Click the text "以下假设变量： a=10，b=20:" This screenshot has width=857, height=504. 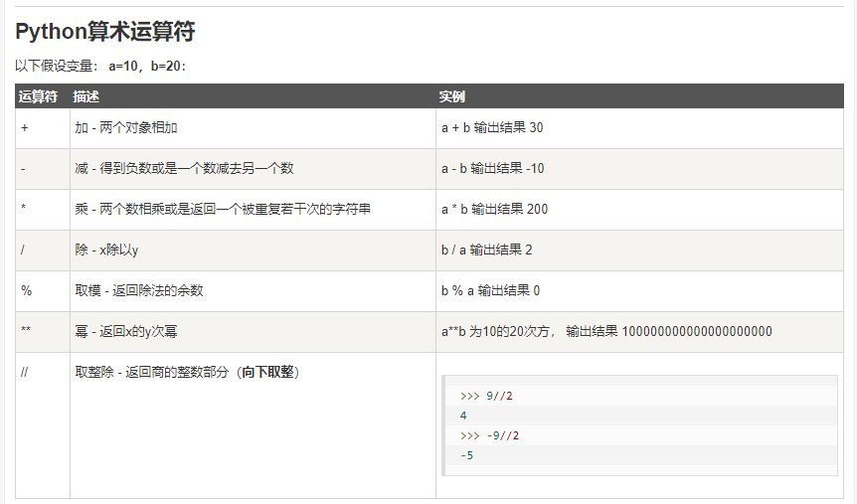100,67
